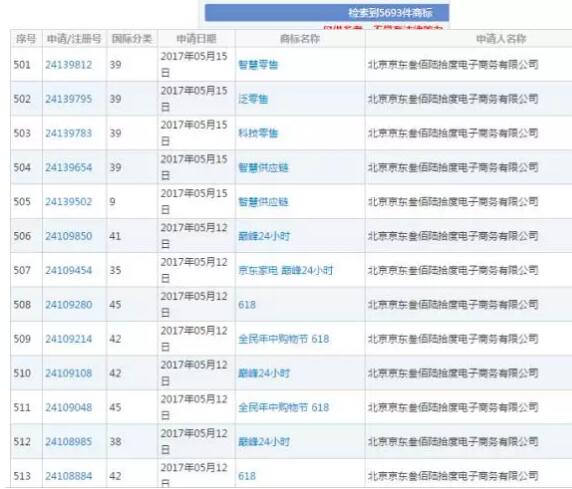The image size is (572, 489).
Task: Click the 商标名称 column header
Action: tap(300, 39)
